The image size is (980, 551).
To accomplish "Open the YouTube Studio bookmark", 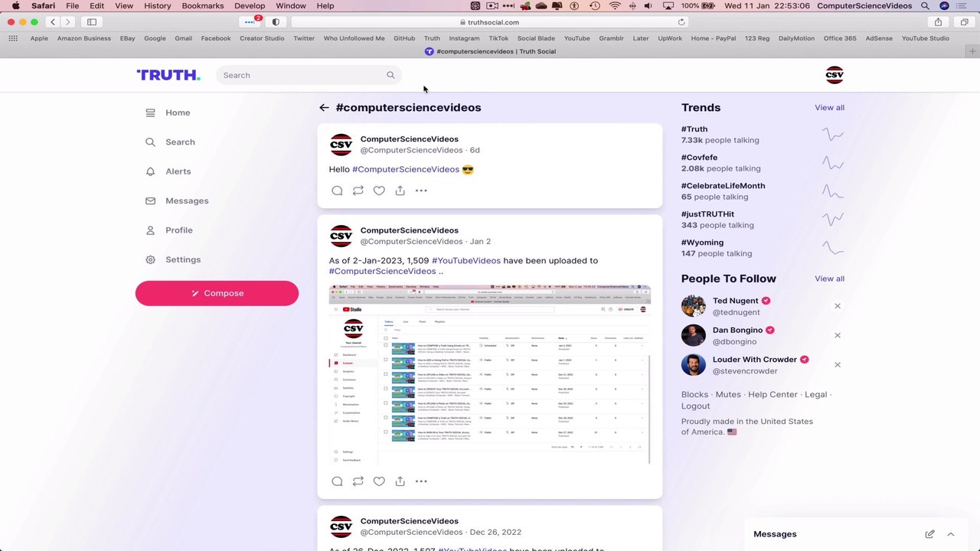I will (925, 38).
